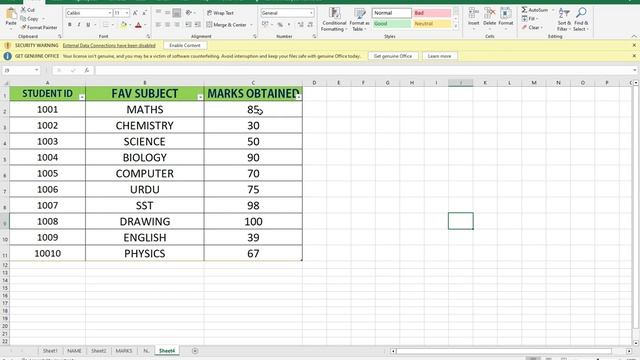Image resolution: width=640 pixels, height=360 pixels.
Task: Toggle Italic formatting
Action: pyautogui.click(x=79, y=25)
